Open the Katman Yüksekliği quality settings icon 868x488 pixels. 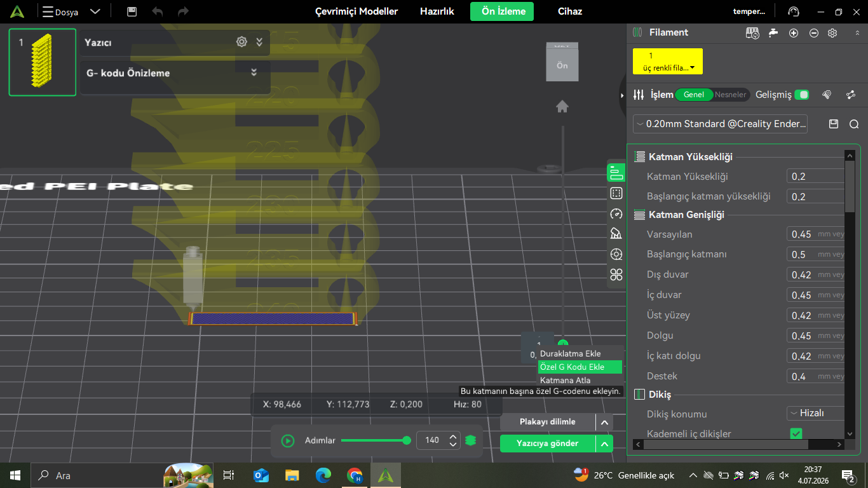640,157
